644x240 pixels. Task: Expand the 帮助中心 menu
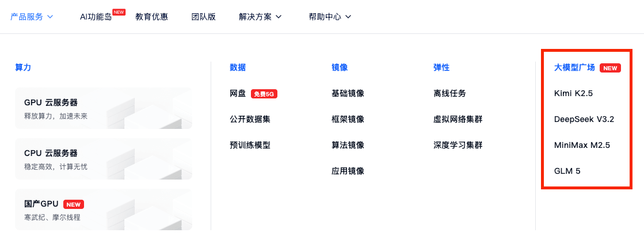click(x=330, y=17)
